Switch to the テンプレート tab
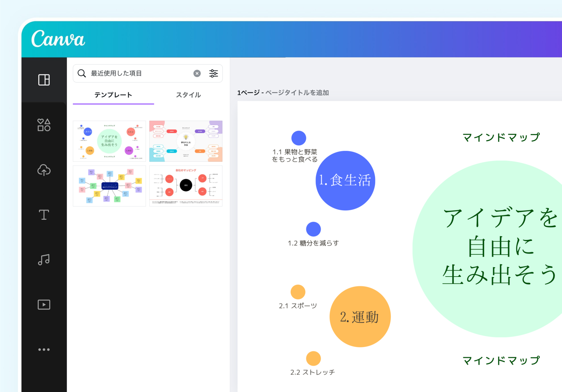Screen dimensions: 562x392 pyautogui.click(x=113, y=95)
